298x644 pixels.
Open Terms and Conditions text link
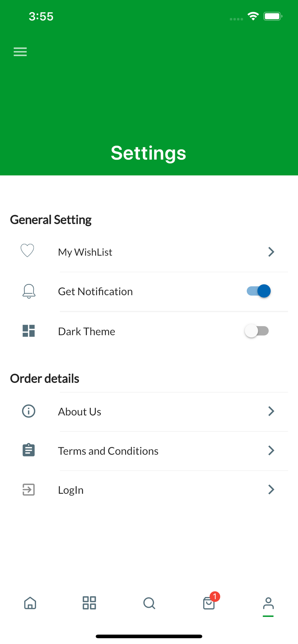(x=108, y=451)
